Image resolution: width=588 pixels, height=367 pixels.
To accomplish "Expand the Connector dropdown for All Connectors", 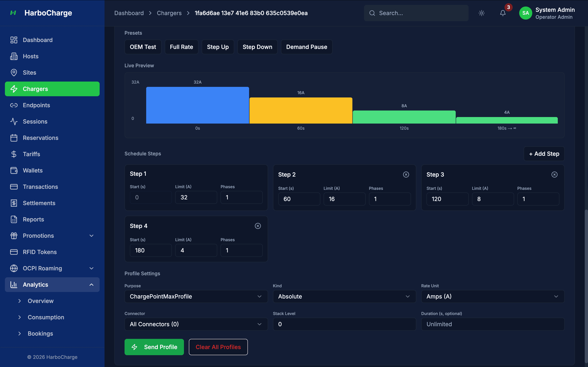I will click(196, 324).
